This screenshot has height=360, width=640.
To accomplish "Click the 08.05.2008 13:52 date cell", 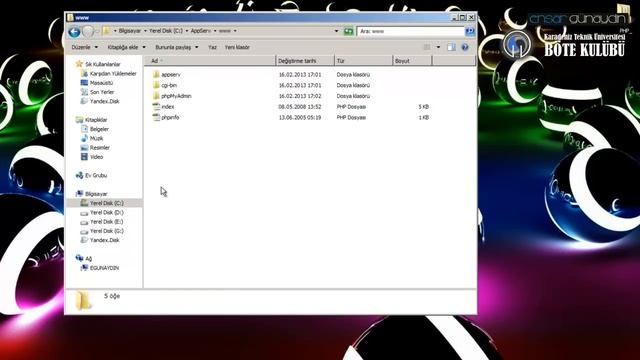I will [x=300, y=107].
